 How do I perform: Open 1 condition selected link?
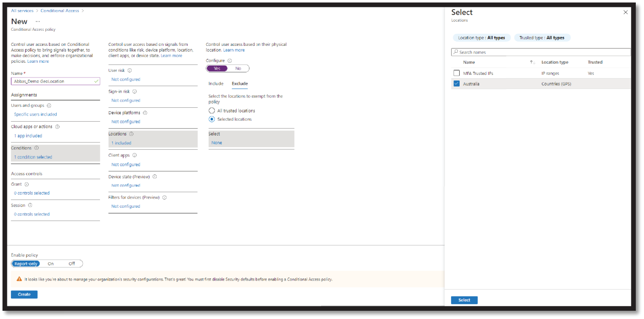(33, 157)
